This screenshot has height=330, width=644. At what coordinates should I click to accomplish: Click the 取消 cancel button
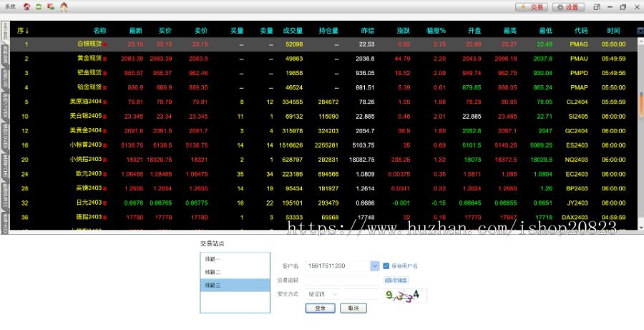click(x=353, y=309)
